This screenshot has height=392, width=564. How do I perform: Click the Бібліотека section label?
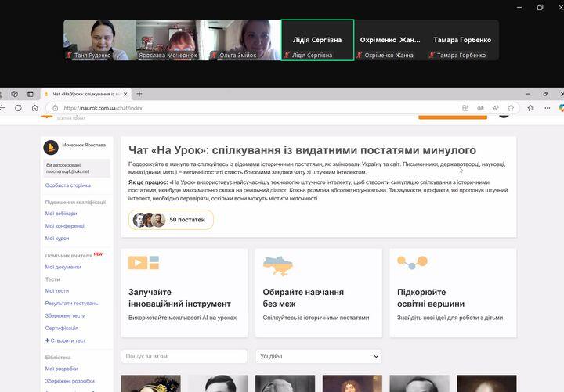(x=58, y=358)
